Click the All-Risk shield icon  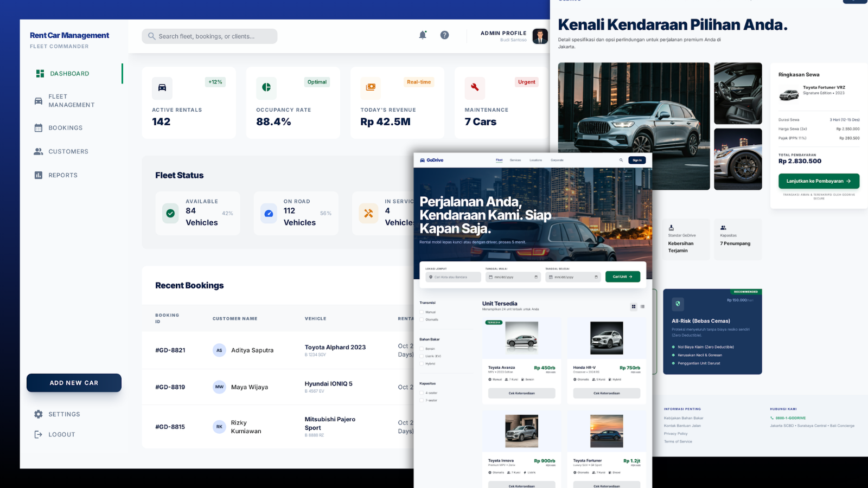(x=678, y=304)
